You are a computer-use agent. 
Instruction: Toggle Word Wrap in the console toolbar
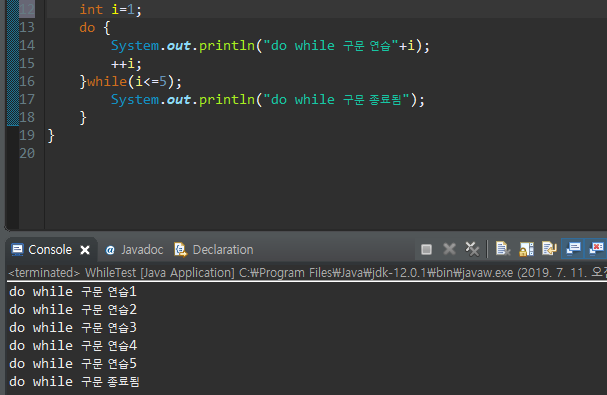point(549,249)
